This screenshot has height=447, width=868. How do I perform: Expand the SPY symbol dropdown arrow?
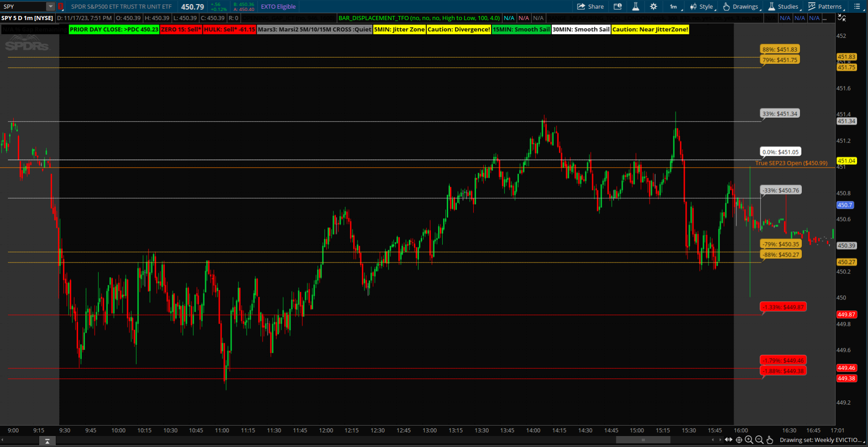[50, 6]
